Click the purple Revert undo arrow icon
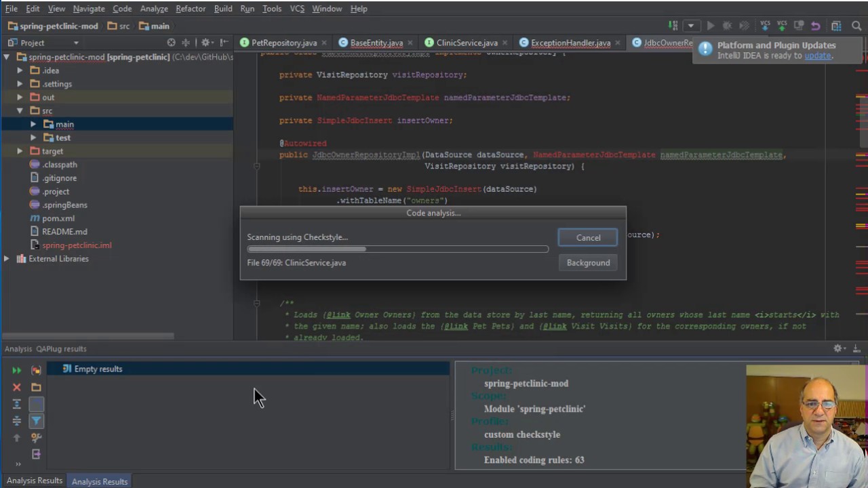The height and width of the screenshot is (488, 868). (x=816, y=26)
